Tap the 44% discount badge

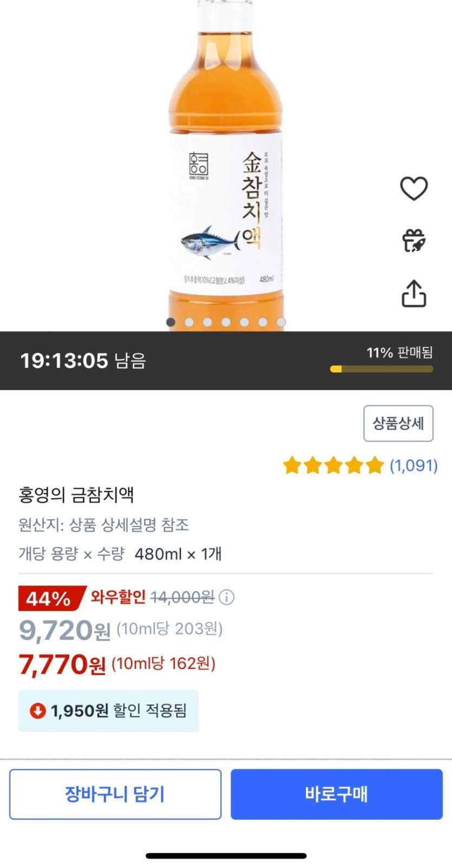pyautogui.click(x=50, y=598)
